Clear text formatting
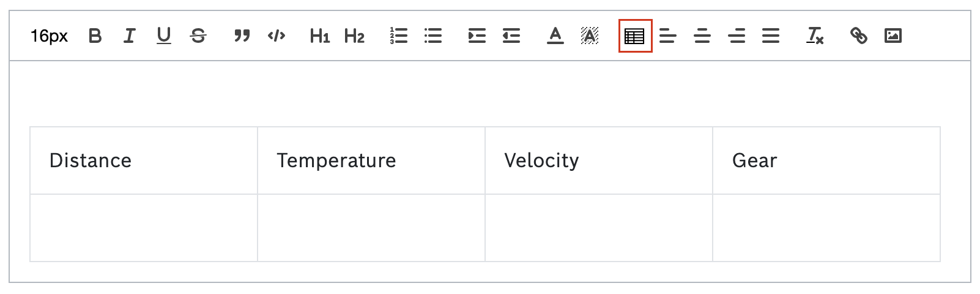980x294 pixels. pyautogui.click(x=815, y=36)
